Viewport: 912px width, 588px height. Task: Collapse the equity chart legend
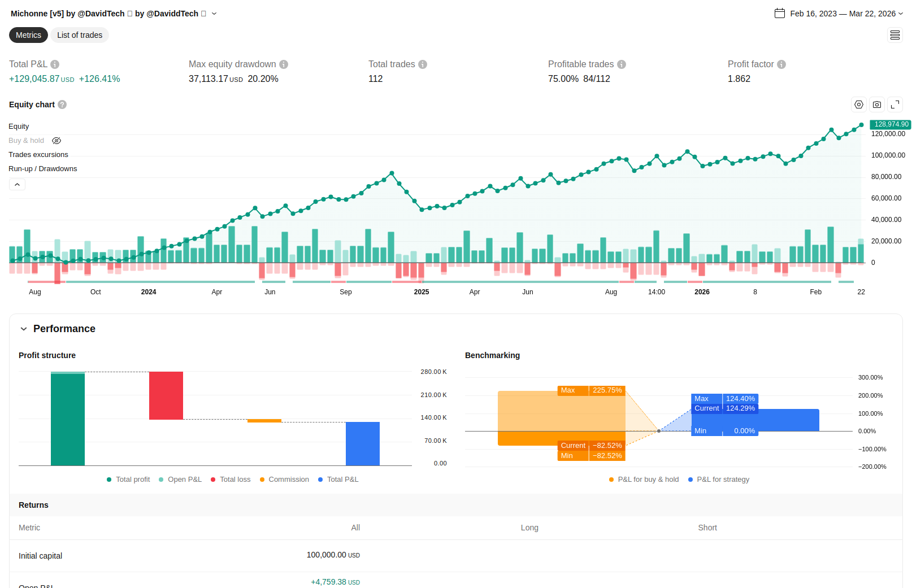coord(17,185)
